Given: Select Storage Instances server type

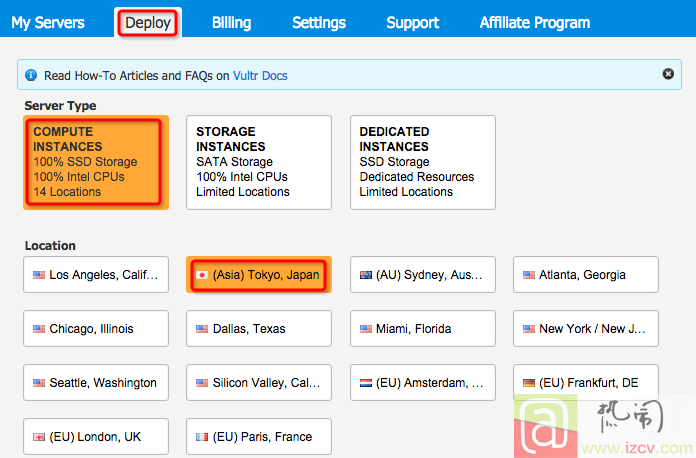Looking at the screenshot, I should coord(259,162).
